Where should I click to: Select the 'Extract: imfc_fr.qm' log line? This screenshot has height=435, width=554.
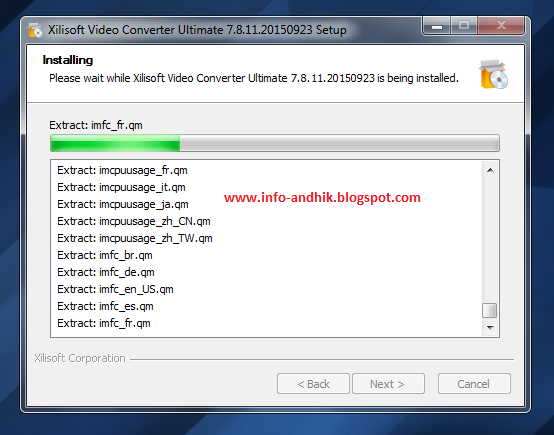(x=104, y=323)
